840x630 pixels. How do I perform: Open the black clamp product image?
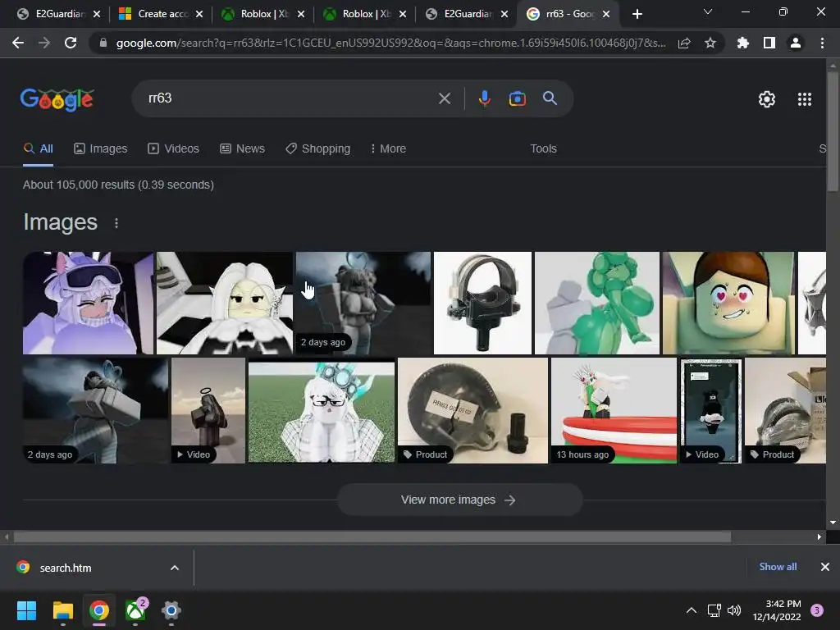tap(482, 304)
